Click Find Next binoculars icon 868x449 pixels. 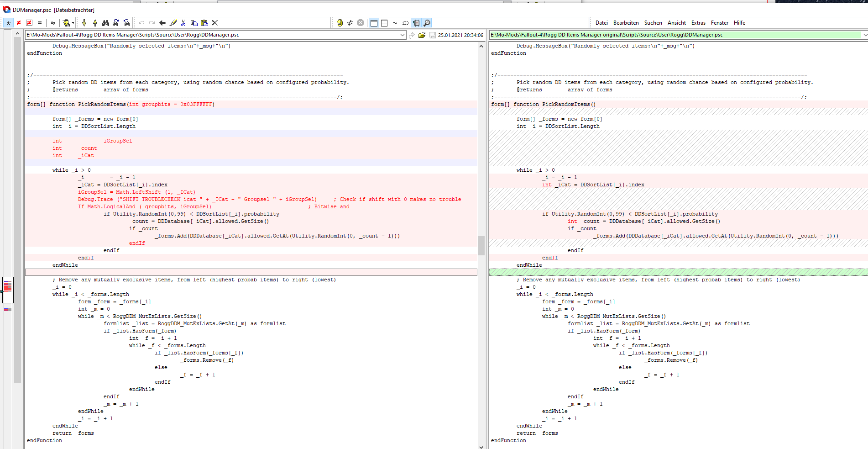(x=116, y=23)
